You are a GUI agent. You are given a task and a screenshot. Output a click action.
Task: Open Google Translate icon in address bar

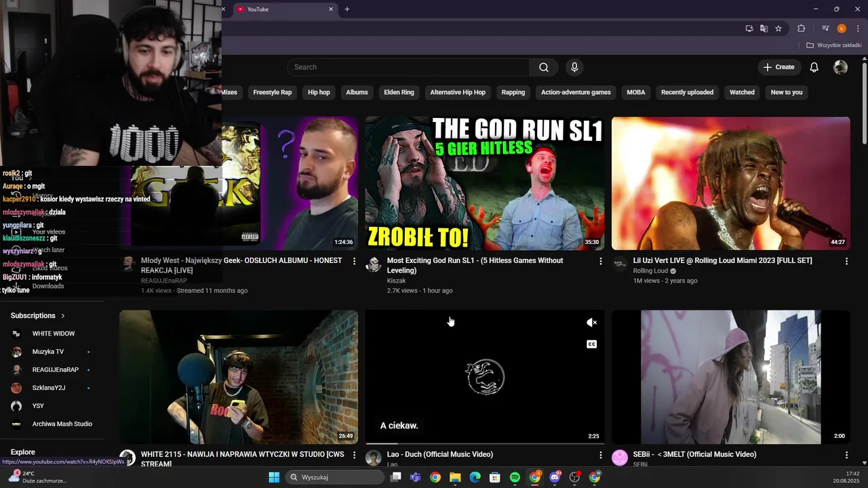click(x=764, y=28)
